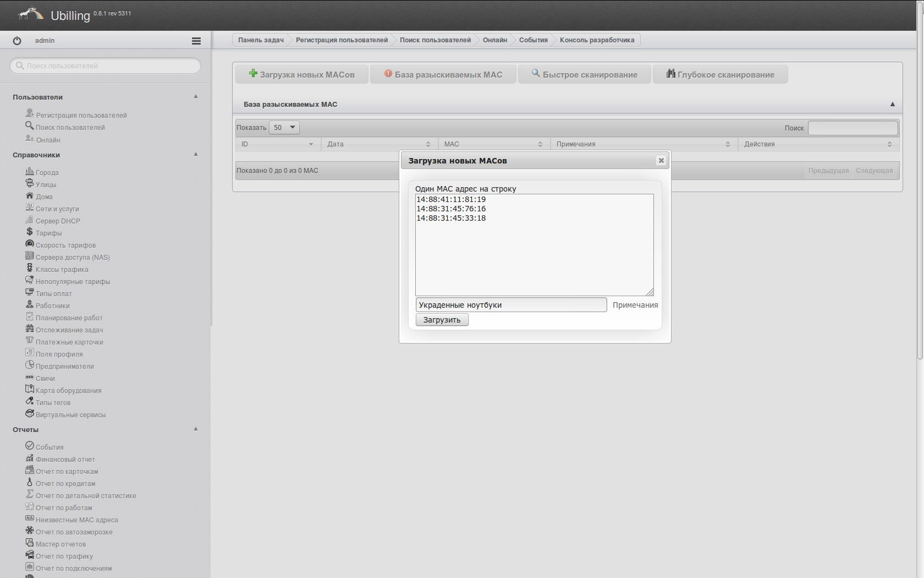Click the Дома house icon in sidebar

click(x=30, y=196)
